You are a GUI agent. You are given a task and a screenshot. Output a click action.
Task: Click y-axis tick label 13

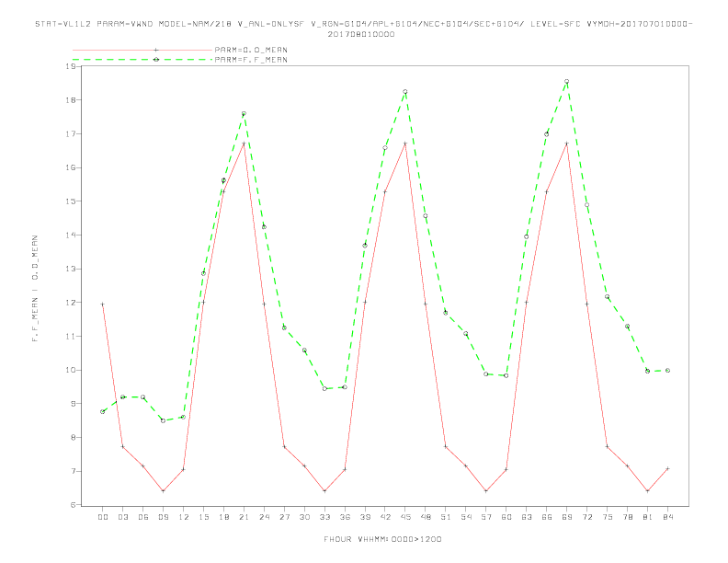pos(71,269)
